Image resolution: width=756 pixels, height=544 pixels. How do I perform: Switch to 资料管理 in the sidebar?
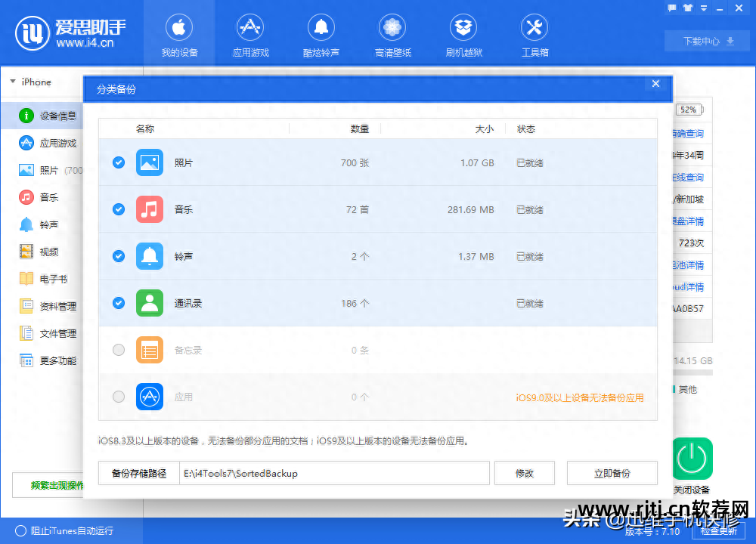coord(53,306)
